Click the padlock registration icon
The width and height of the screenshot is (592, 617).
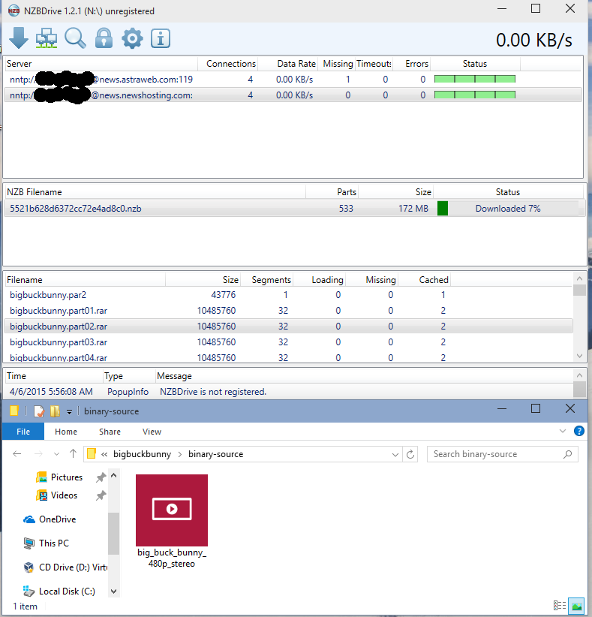pyautogui.click(x=104, y=38)
